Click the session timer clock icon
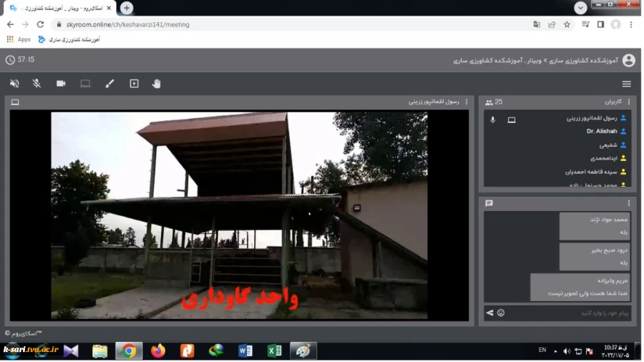The image size is (644, 362). [x=10, y=60]
